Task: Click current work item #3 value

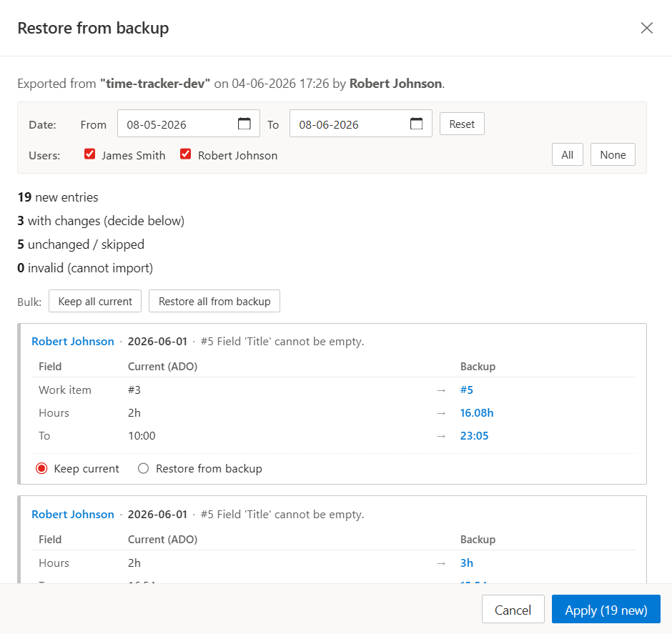Action: tap(134, 390)
